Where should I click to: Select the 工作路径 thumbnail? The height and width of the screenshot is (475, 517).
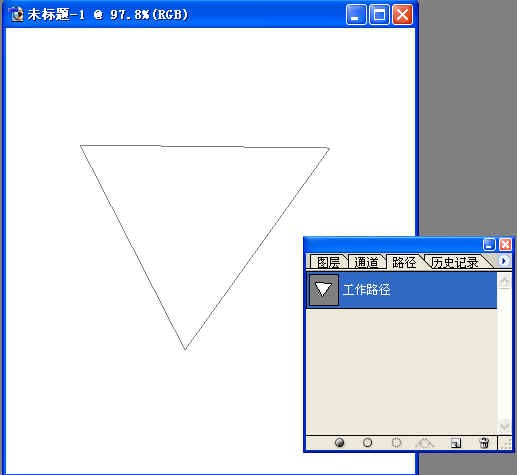[x=324, y=290]
